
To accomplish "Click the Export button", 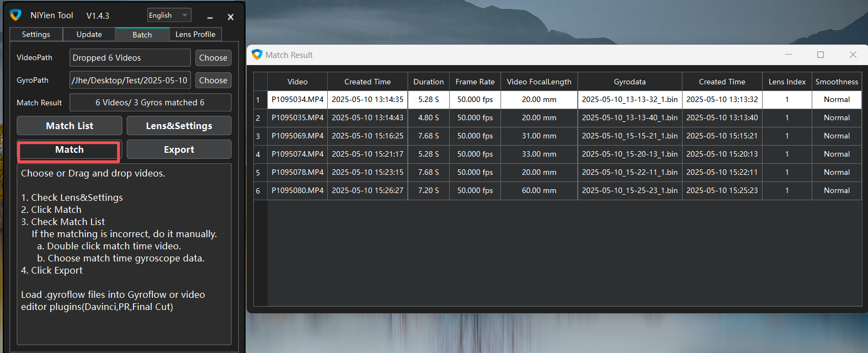I will point(179,149).
